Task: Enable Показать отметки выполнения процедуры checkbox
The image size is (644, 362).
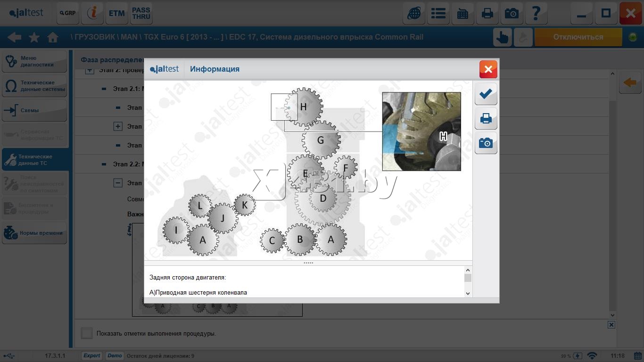Action: coord(87,333)
